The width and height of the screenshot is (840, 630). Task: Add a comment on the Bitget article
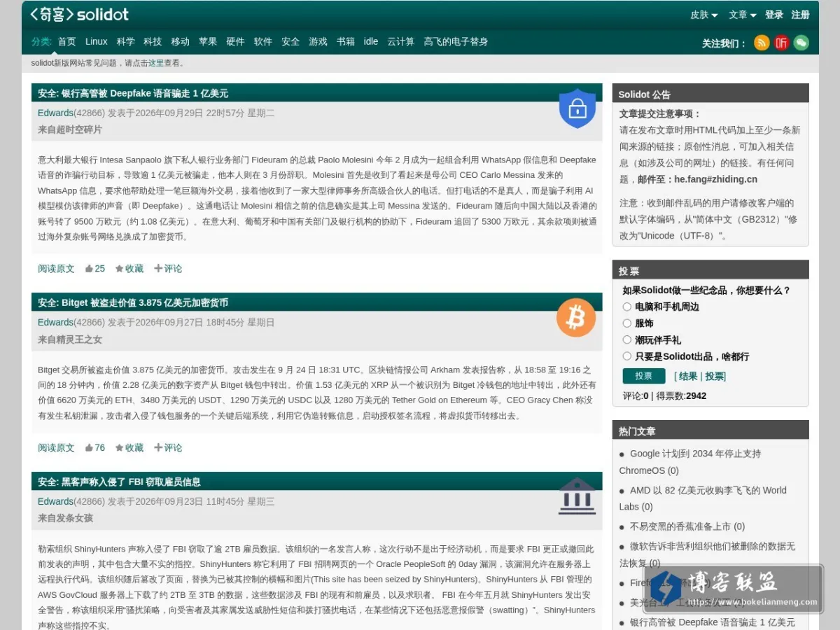[168, 448]
